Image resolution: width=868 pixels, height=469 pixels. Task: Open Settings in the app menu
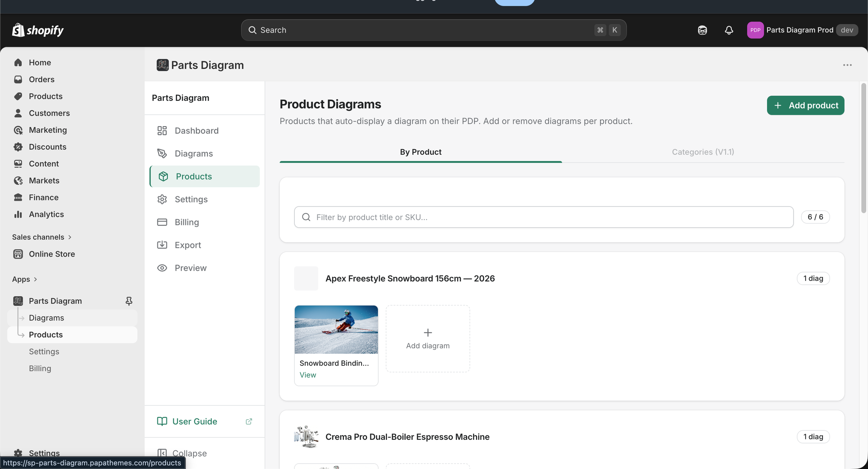205,199
